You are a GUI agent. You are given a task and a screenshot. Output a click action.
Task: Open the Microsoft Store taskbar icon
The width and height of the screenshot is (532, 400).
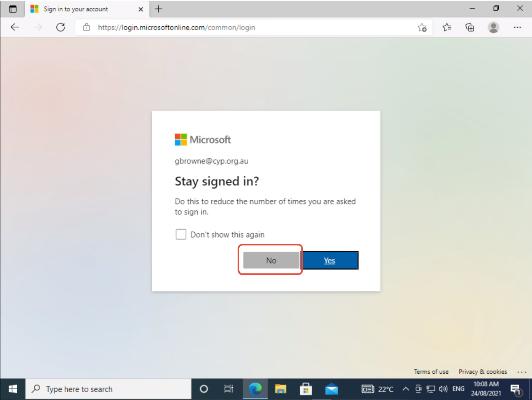[305, 389]
